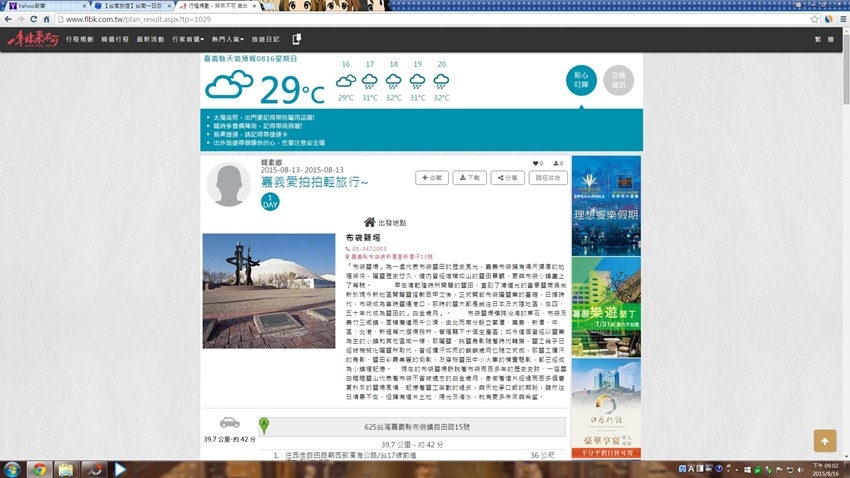Click the volume speaker tray icon

pos(801,469)
